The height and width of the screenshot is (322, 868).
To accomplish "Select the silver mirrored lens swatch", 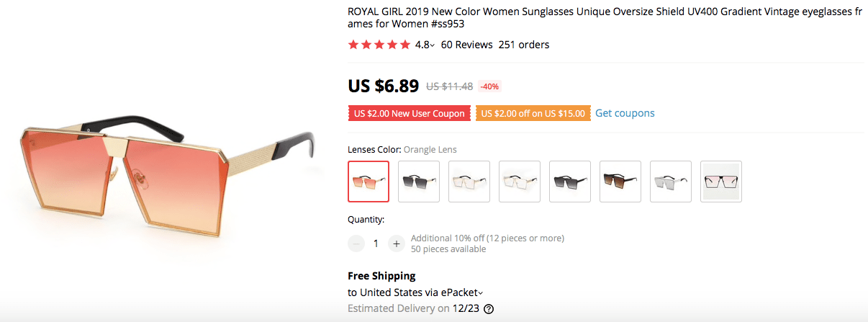I will (671, 182).
